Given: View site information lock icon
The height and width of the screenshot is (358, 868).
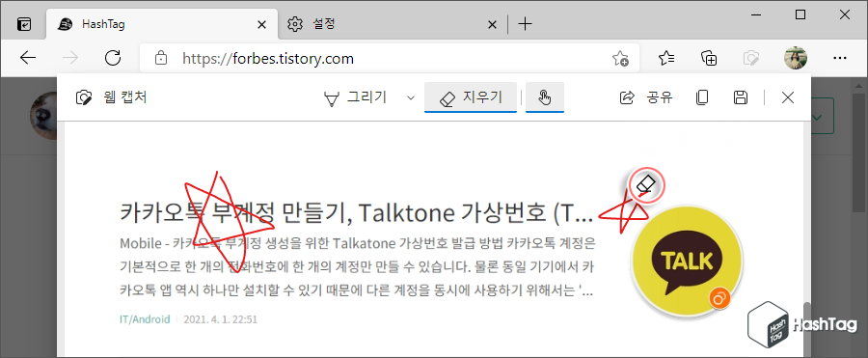Looking at the screenshot, I should click(x=160, y=58).
